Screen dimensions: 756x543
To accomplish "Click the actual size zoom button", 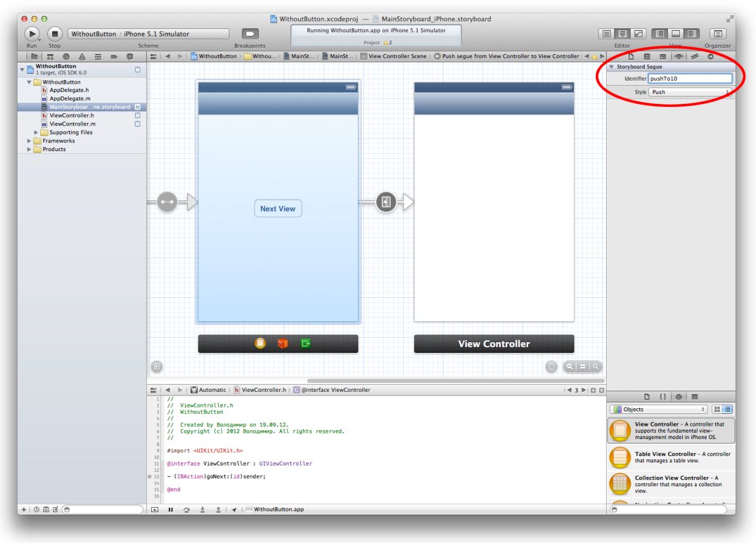I will 583,366.
